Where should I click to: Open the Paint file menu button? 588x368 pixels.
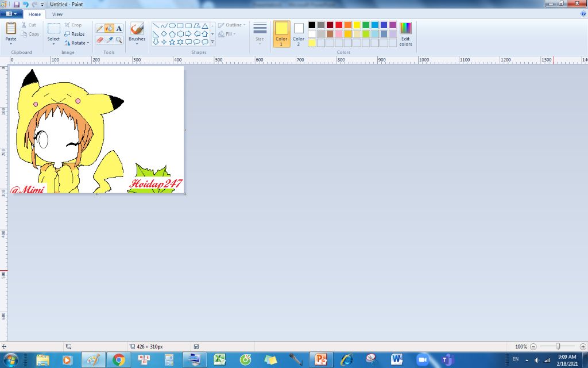11,14
